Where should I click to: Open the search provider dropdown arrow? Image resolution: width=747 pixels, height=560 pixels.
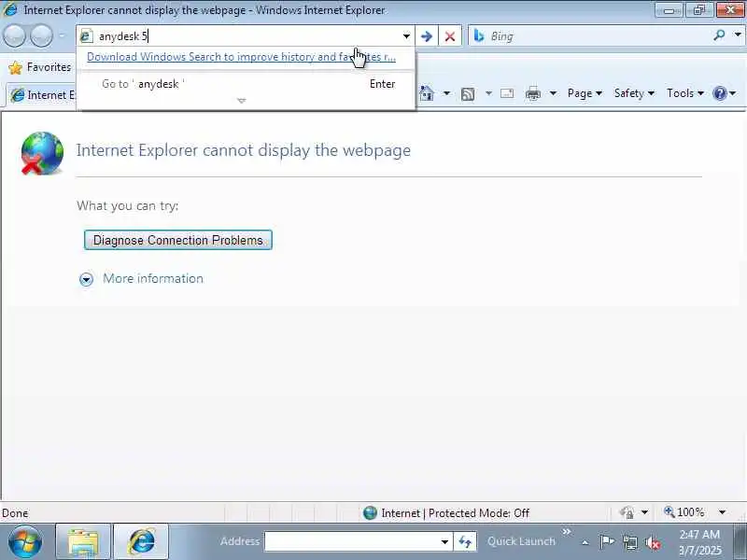pyautogui.click(x=738, y=35)
